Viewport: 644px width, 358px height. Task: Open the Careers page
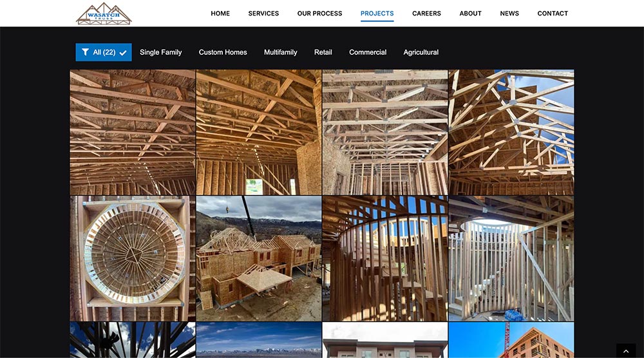click(426, 13)
